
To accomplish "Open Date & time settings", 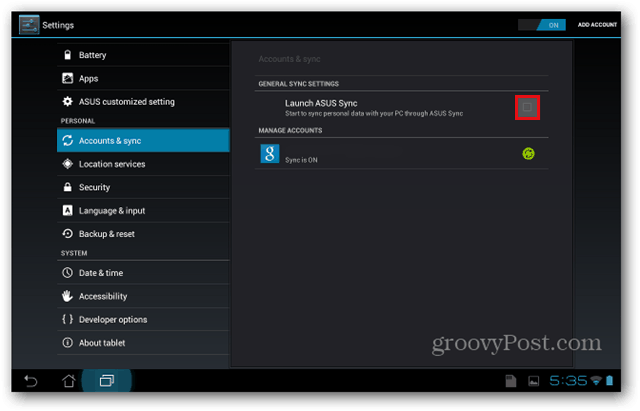I will [143, 273].
